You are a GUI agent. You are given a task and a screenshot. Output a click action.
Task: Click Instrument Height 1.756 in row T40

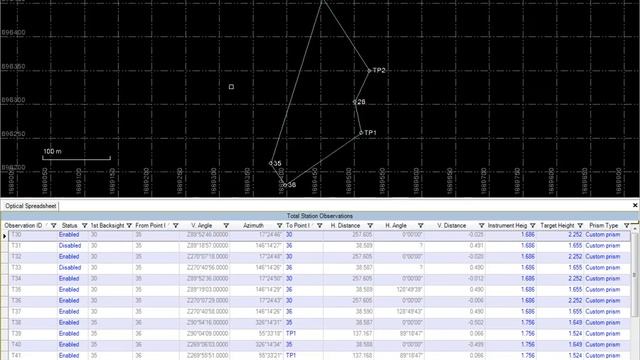point(528,345)
